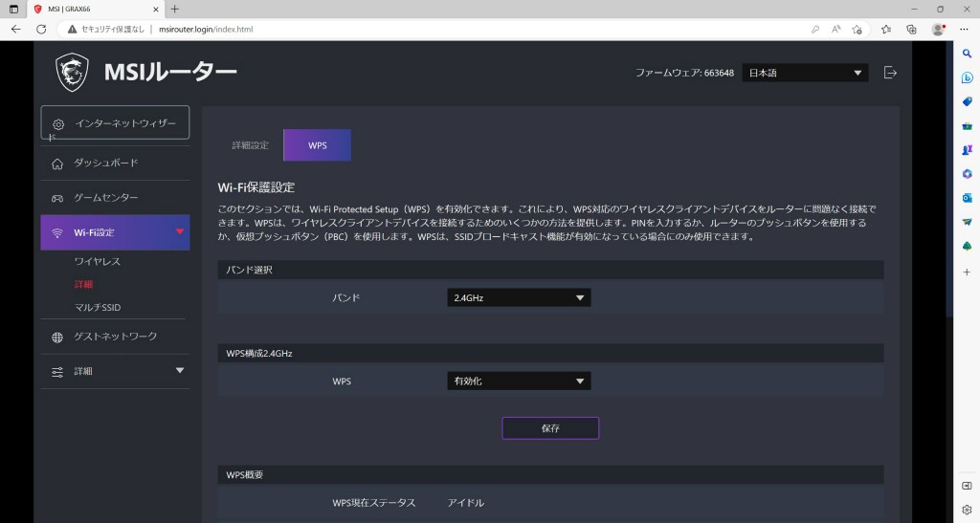Click the WPS現在ステータス label

374,503
